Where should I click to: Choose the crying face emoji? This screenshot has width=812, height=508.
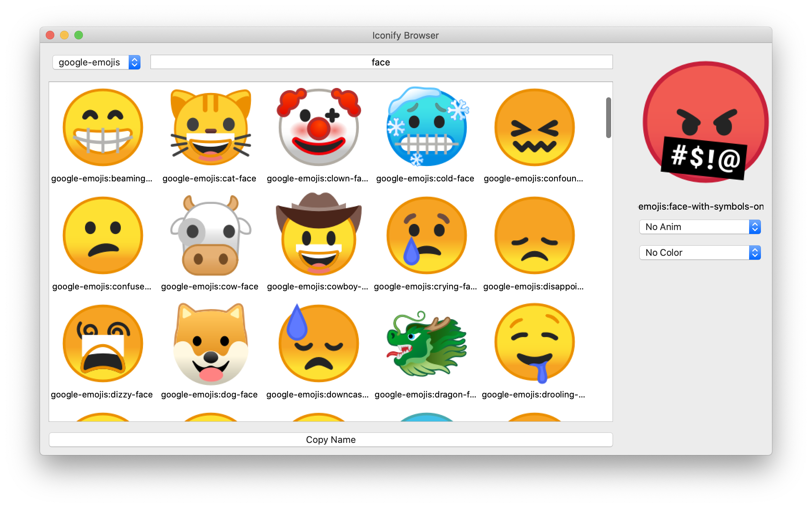426,235
